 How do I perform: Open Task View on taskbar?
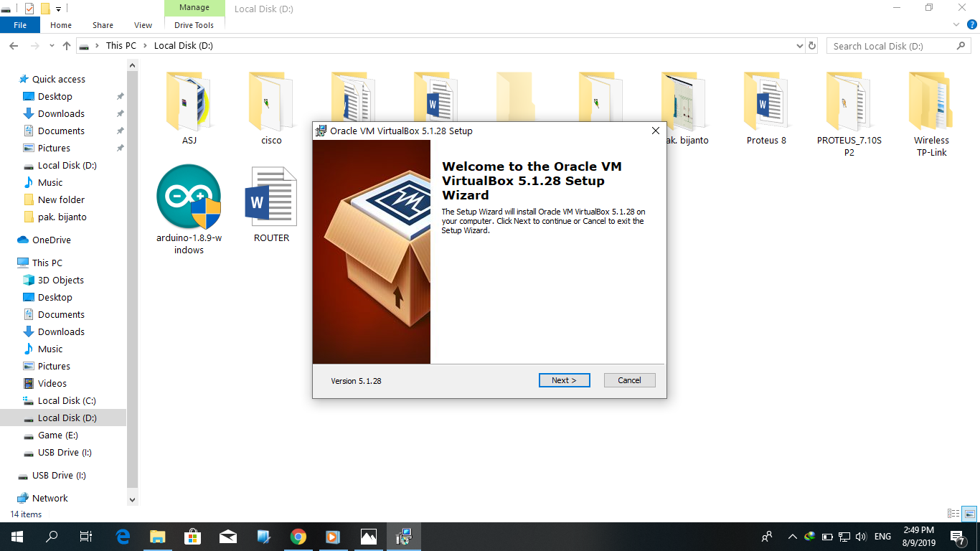tap(86, 537)
